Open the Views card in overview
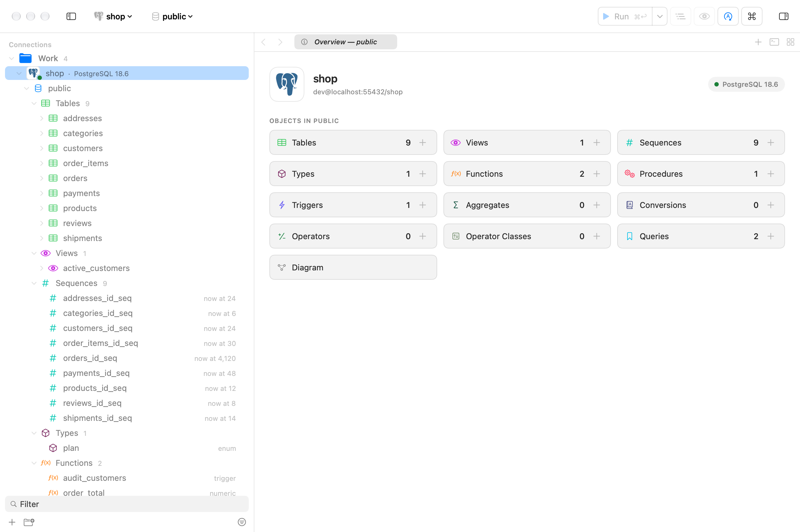800x532 pixels. coord(527,142)
